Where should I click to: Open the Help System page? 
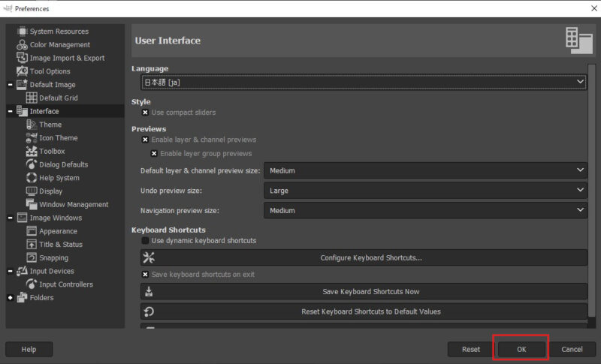[x=59, y=178]
